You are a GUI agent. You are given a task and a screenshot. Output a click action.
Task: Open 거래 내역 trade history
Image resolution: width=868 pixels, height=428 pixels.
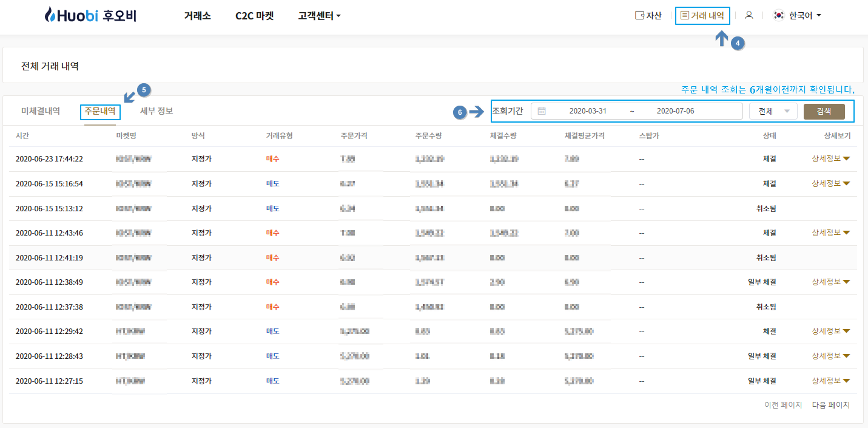coord(702,16)
